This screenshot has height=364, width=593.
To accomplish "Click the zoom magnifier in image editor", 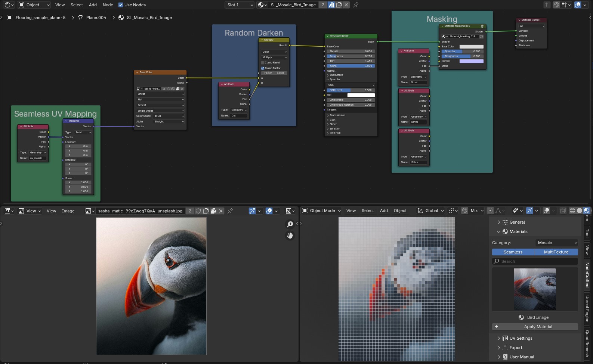I will (290, 224).
